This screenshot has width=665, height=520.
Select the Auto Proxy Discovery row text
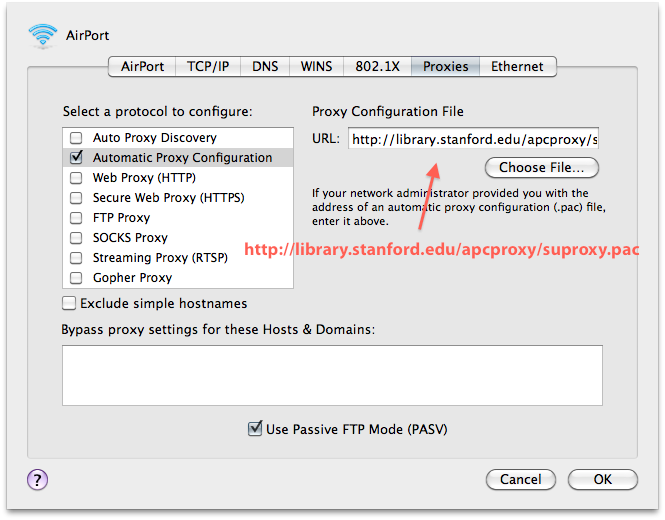click(155, 138)
